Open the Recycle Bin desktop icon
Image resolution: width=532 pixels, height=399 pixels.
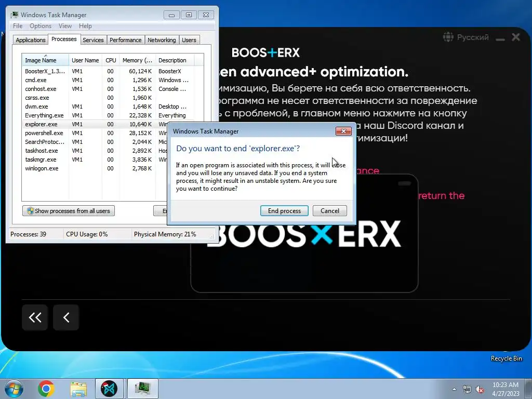point(506,358)
